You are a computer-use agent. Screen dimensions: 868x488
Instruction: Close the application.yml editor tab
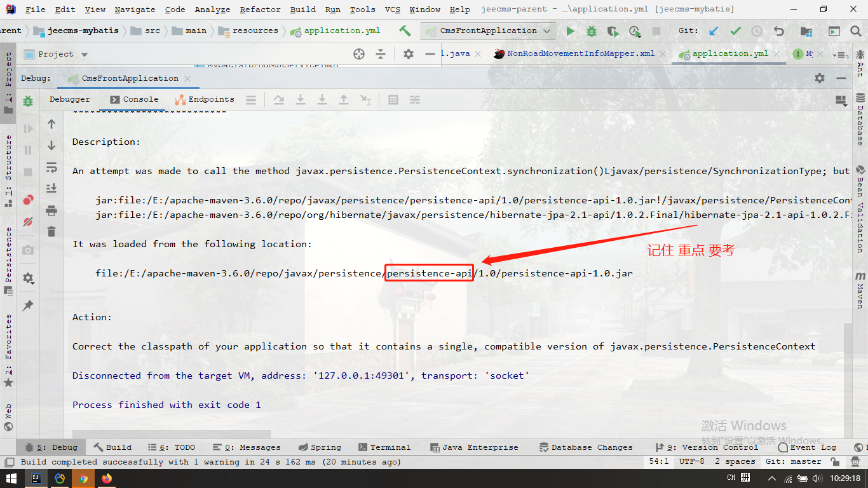click(778, 54)
